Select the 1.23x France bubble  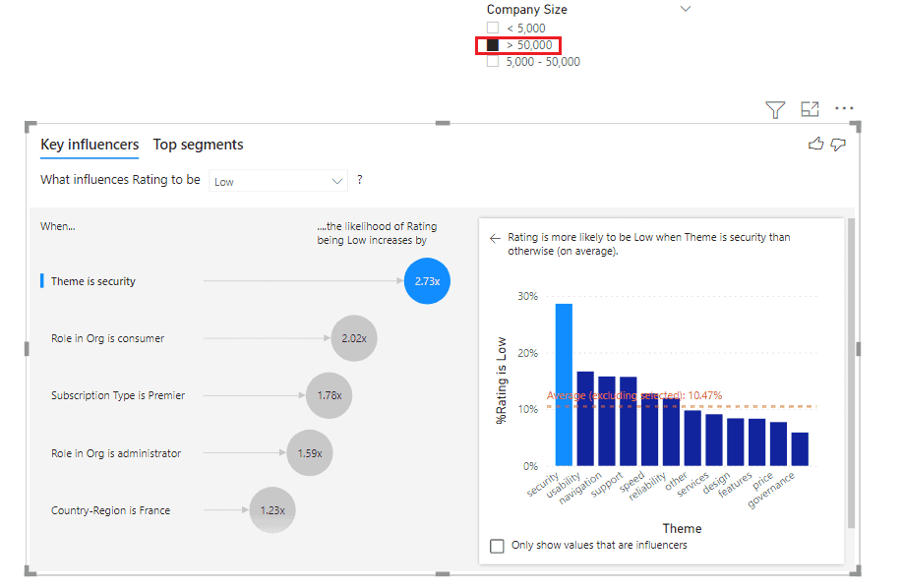click(272, 510)
